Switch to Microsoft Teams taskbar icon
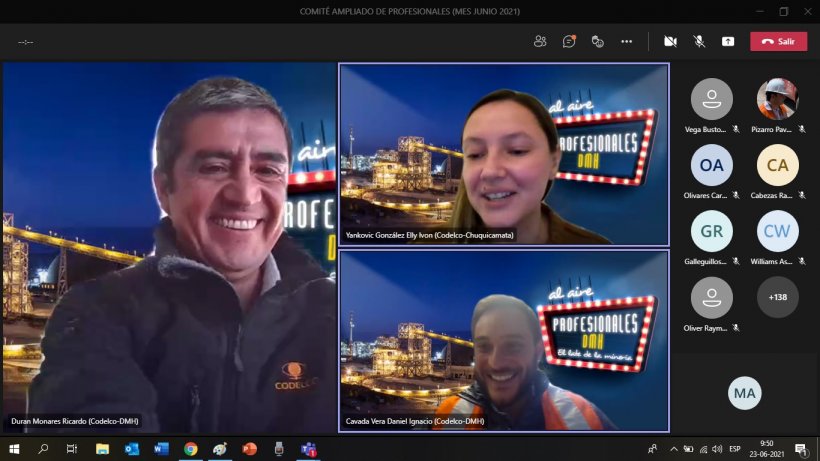Screen dimensions: 820x461 (309, 449)
